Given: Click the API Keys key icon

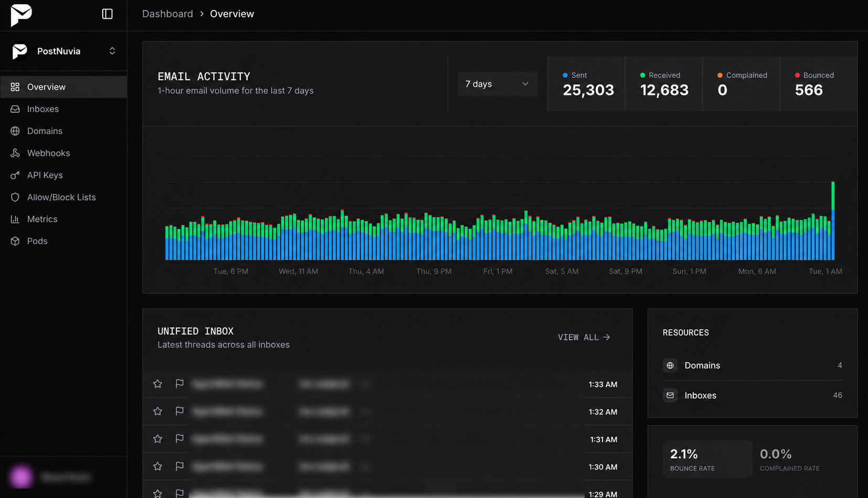Looking at the screenshot, I should [x=15, y=175].
